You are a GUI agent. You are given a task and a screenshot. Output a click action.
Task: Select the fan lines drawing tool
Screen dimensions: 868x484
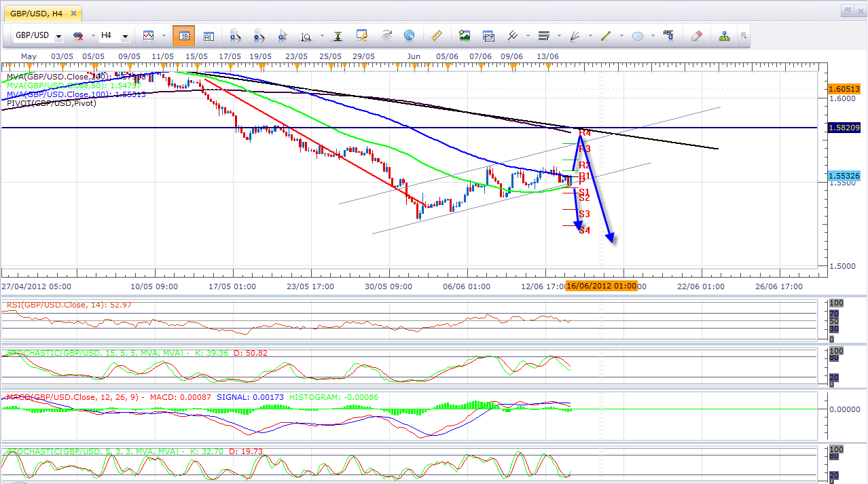[575, 36]
